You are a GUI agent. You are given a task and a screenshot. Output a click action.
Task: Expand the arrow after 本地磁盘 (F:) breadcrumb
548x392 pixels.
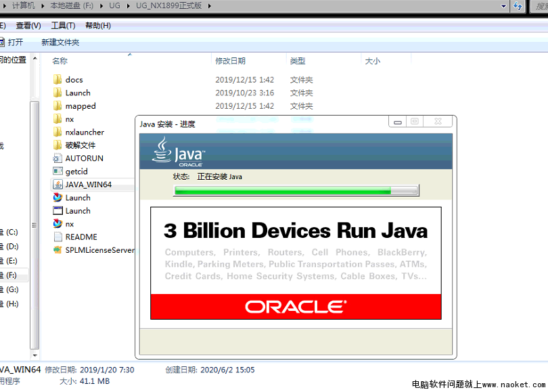coord(101,6)
